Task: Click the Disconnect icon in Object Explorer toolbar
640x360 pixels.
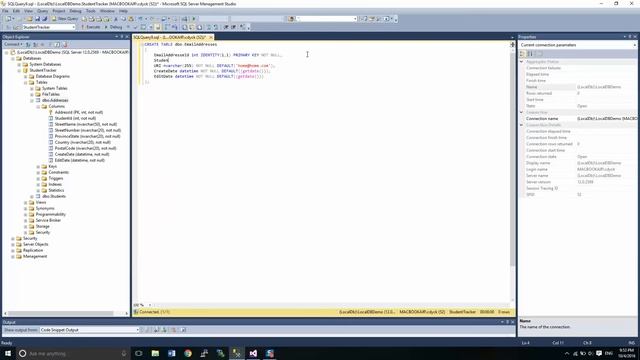Action: pos(36,44)
